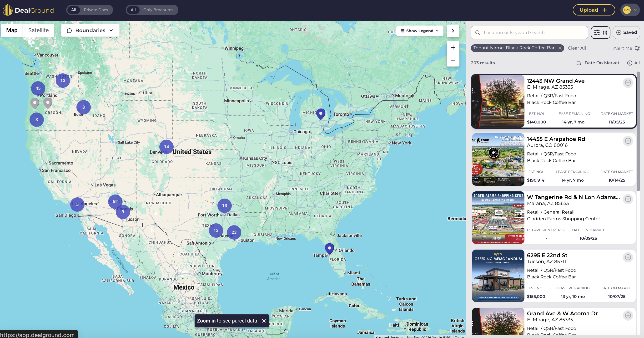Dismiss the Zoom in parcel data notice

click(x=263, y=321)
